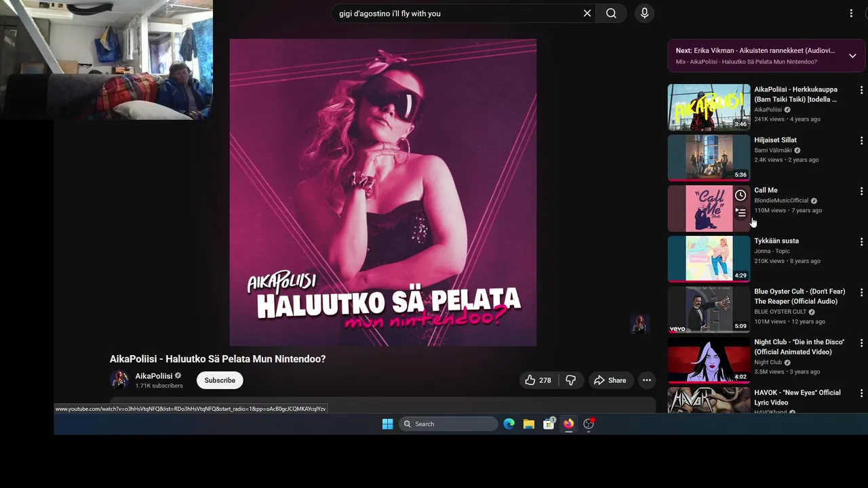Viewport: 868px width, 488px height.
Task: Click the channel watermark in the player corner
Action: tap(639, 324)
